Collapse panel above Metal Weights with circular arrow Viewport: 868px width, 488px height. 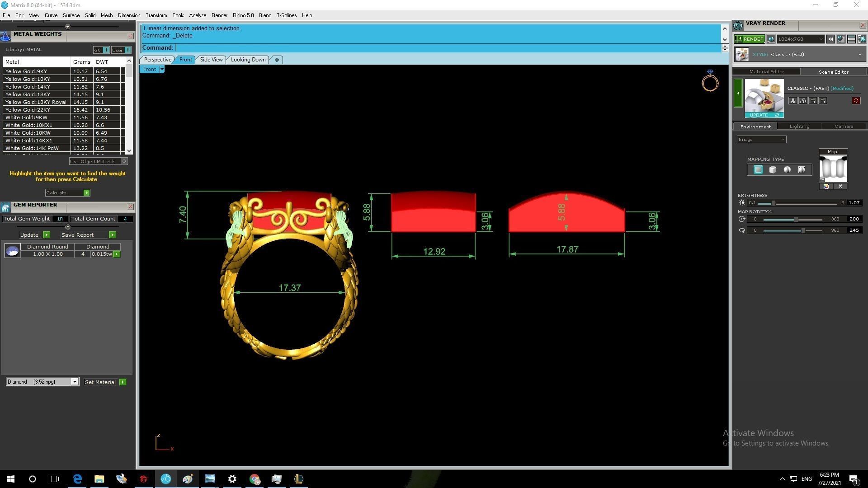pyautogui.click(x=68, y=27)
